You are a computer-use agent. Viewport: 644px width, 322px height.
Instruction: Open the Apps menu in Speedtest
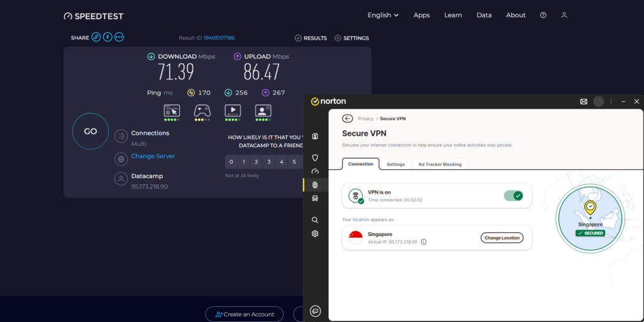[x=421, y=15]
